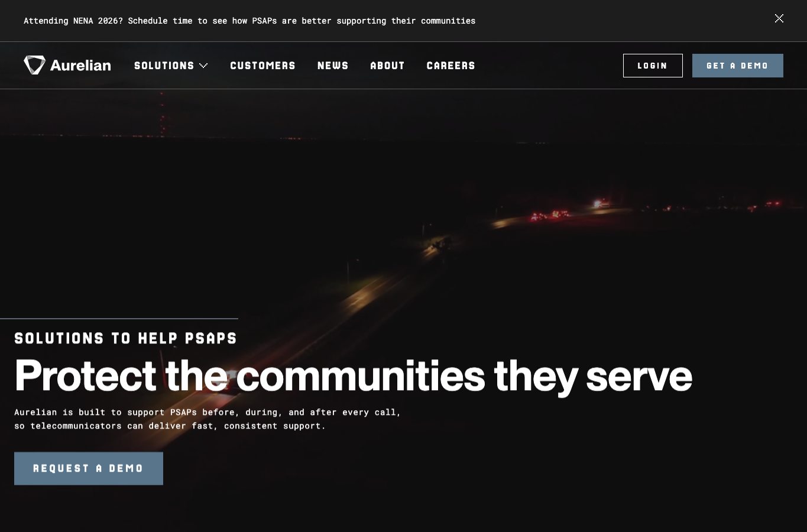Image resolution: width=807 pixels, height=532 pixels.
Task: Click the Aurelian shield logo icon
Action: pyautogui.click(x=34, y=65)
